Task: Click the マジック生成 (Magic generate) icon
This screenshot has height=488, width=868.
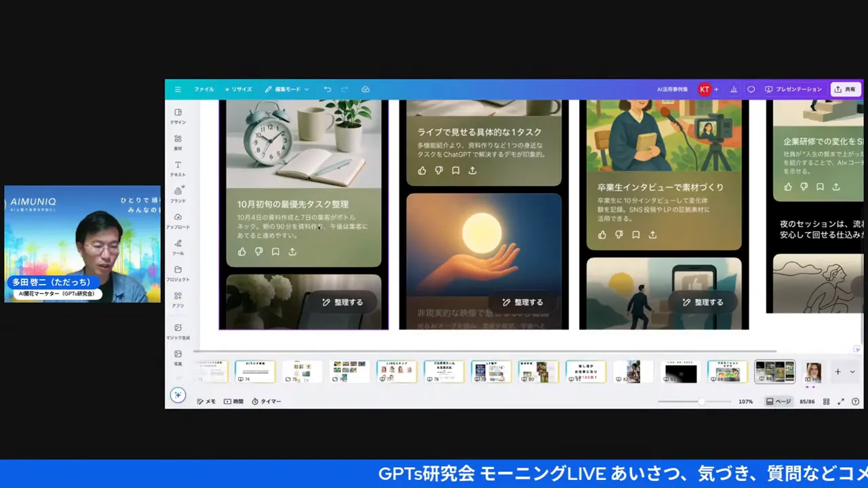Action: point(178,331)
